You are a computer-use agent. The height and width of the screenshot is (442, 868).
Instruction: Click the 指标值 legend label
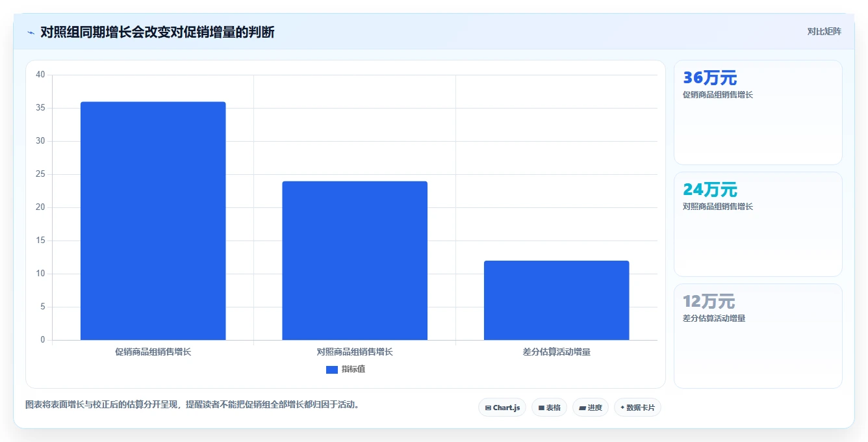pyautogui.click(x=353, y=369)
